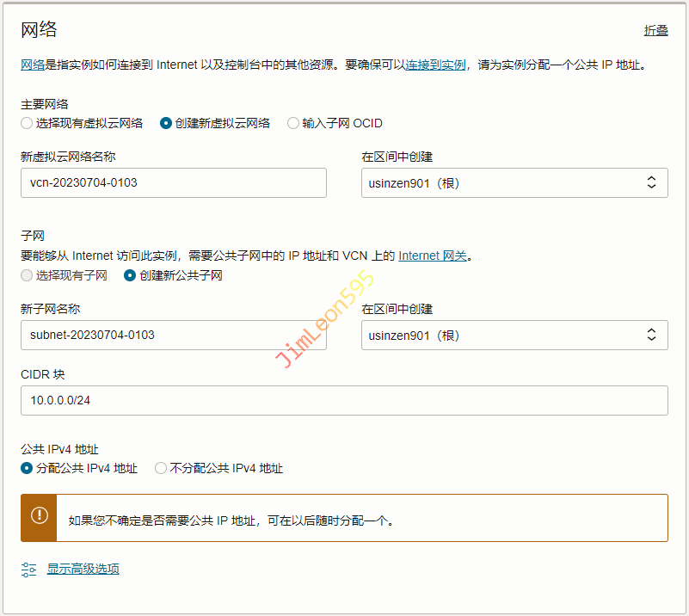Open the 网络 link in the description text
The width and height of the screenshot is (689, 616).
33,65
